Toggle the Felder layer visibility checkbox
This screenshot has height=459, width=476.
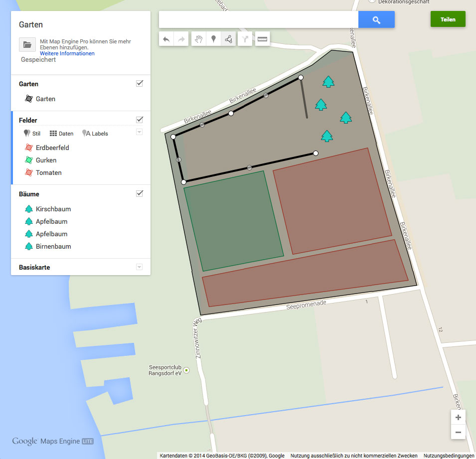(140, 120)
